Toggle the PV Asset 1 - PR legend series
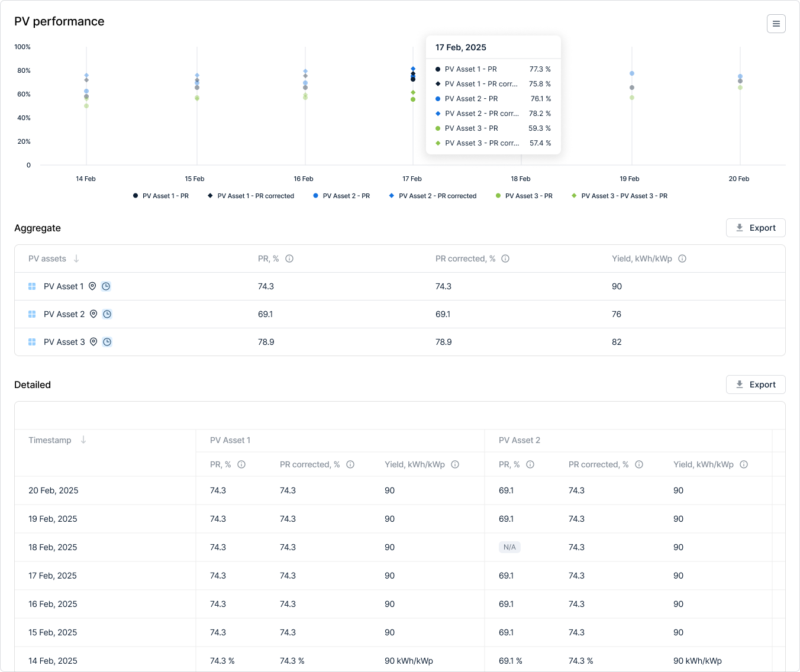The height and width of the screenshot is (672, 800). pos(160,196)
